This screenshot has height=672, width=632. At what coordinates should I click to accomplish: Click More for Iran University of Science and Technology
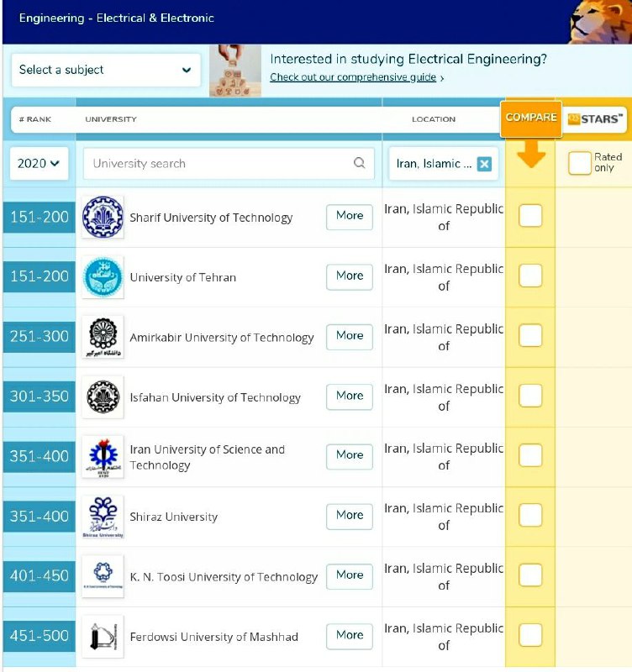pos(350,456)
